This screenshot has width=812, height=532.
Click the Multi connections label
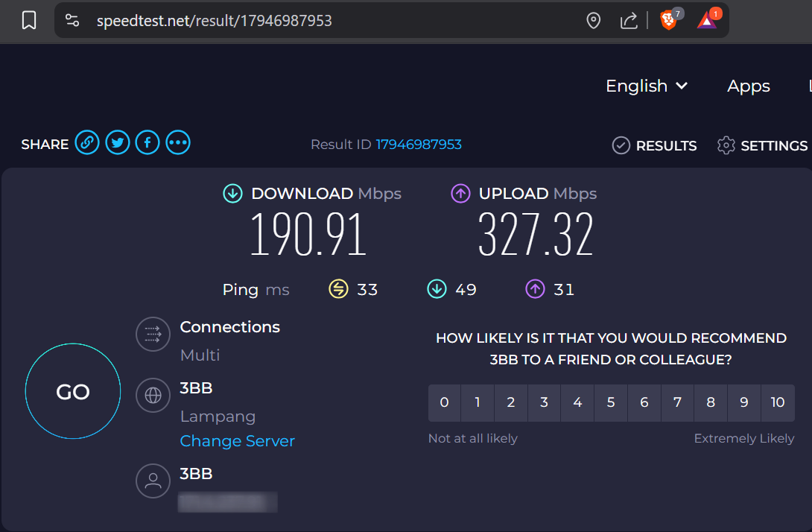coord(200,355)
